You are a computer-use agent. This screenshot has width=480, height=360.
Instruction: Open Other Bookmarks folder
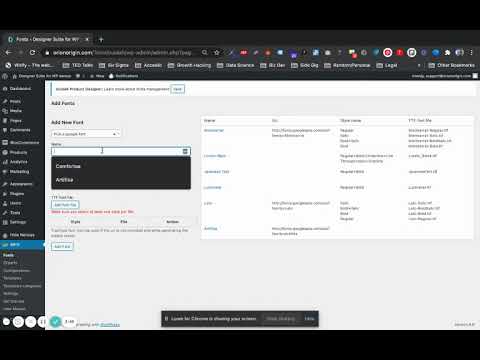click(x=451, y=65)
